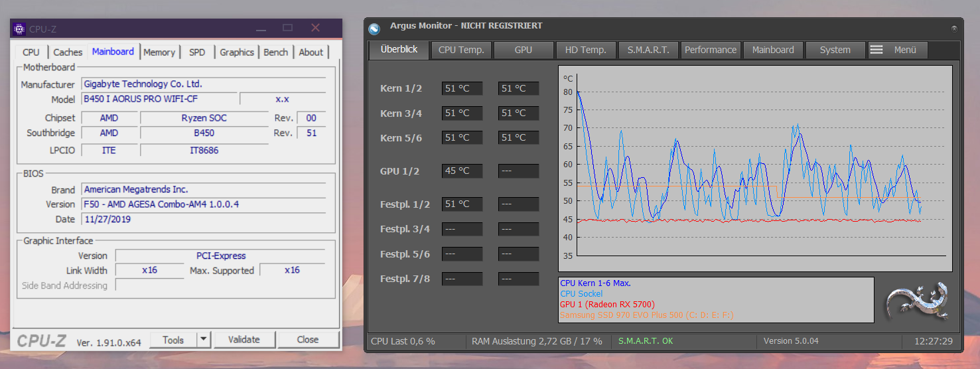Viewport: 980px width, 369px height.
Task: Select the Mainboard tab in CPU-Z
Action: click(x=113, y=52)
